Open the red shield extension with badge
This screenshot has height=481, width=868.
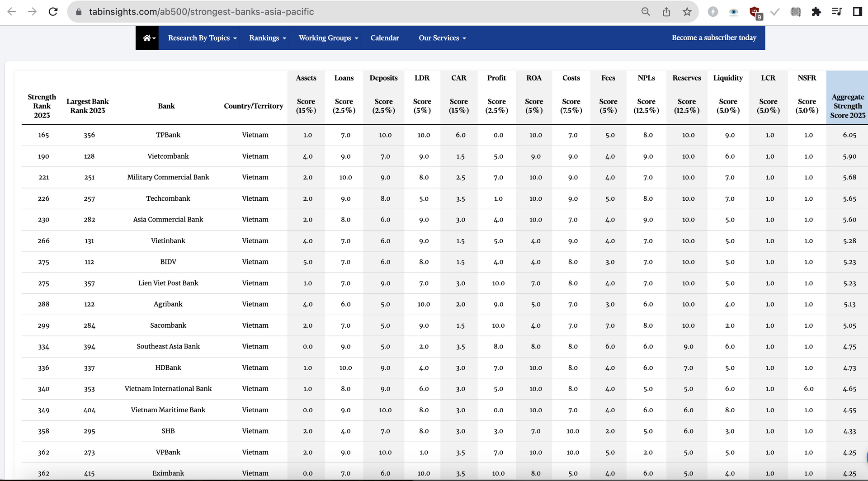tap(755, 12)
